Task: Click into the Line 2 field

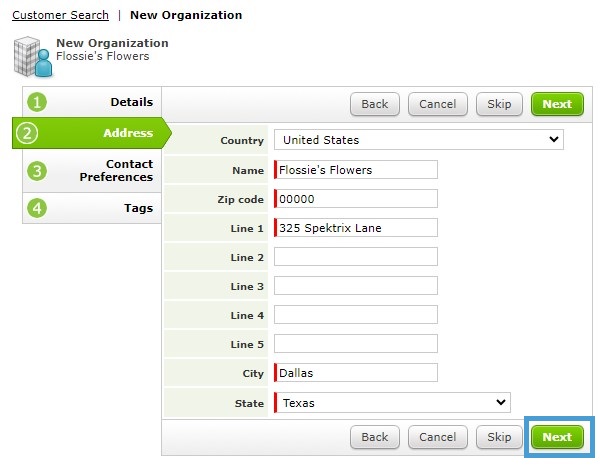Action: click(x=356, y=256)
